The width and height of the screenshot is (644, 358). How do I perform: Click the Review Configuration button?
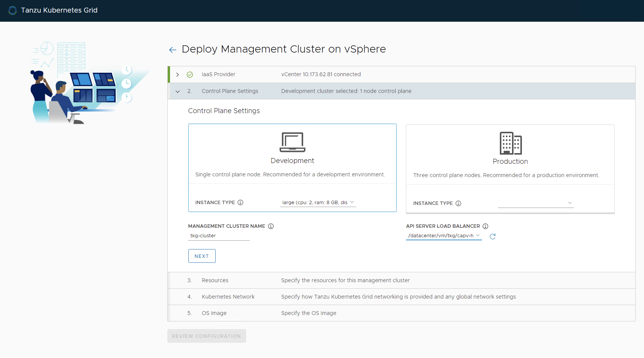click(207, 336)
